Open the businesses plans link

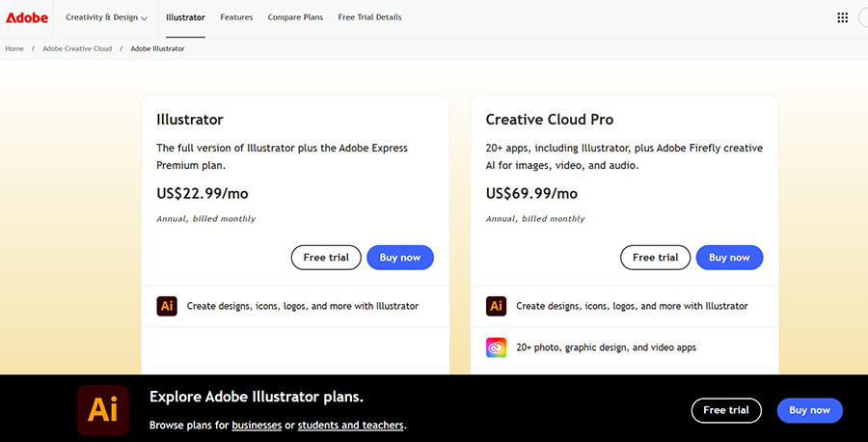[x=257, y=426]
